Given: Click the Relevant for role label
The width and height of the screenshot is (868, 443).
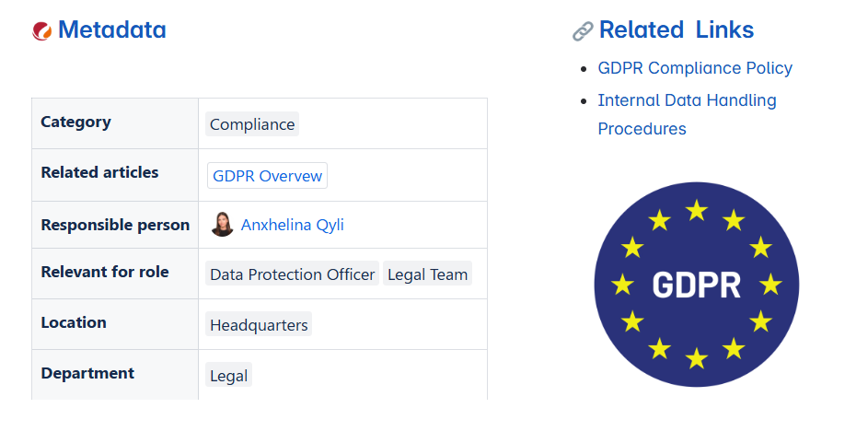Looking at the screenshot, I should [105, 272].
